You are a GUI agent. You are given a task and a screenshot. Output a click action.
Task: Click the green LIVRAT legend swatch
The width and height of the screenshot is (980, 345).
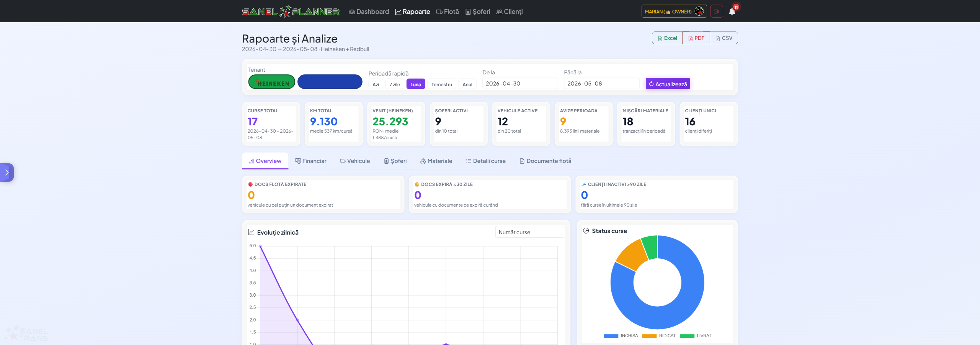click(x=687, y=336)
